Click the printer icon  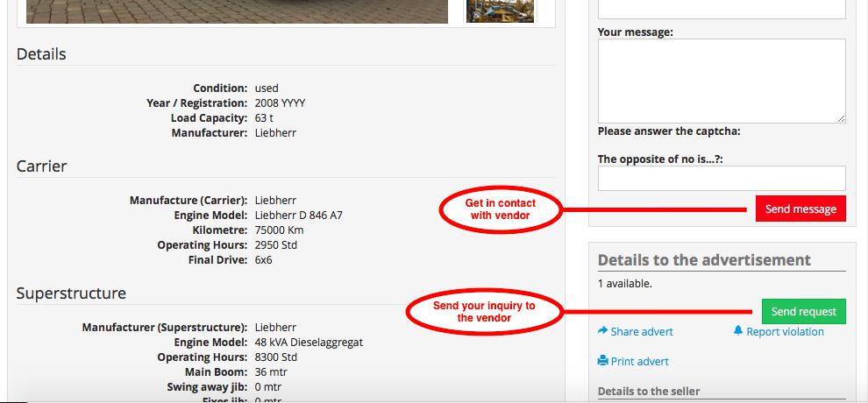603,361
